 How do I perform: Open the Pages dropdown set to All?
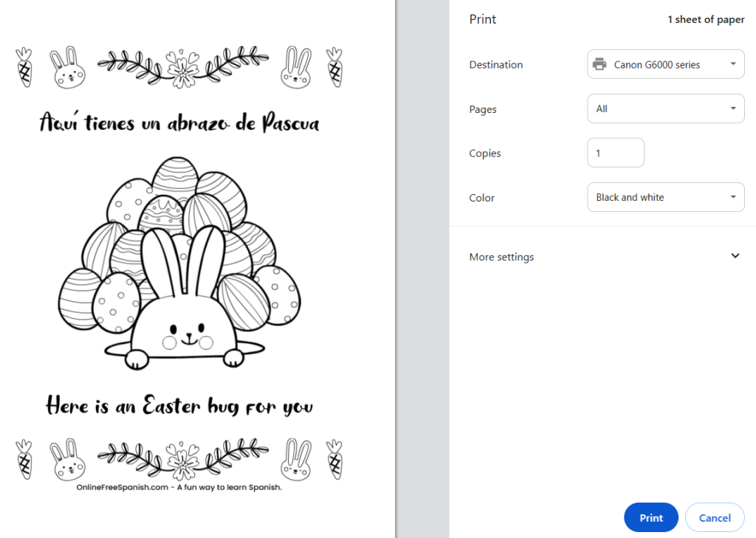(665, 108)
